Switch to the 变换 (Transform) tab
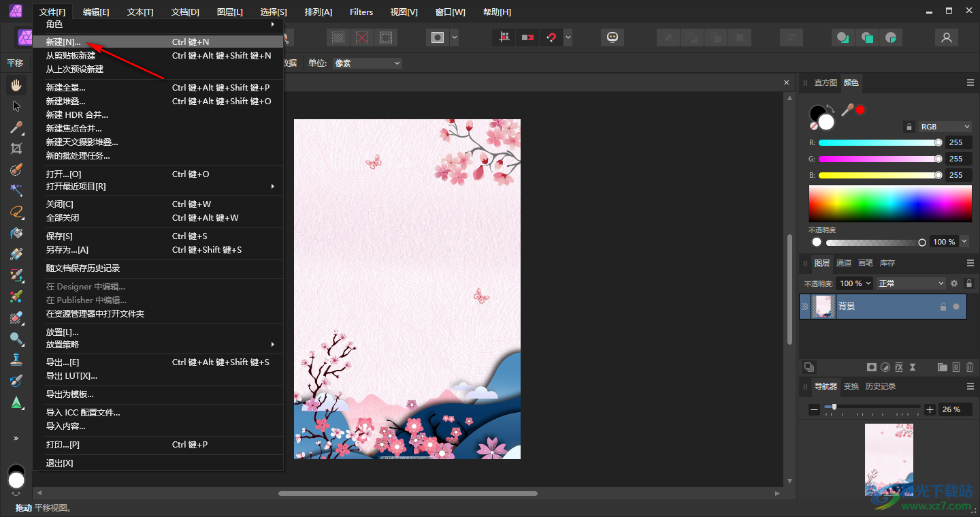980x517 pixels. 851,386
